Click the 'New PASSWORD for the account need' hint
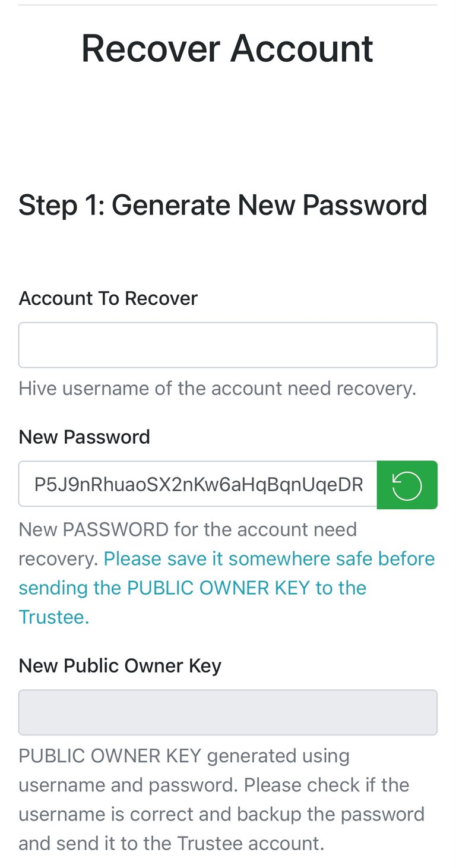The width and height of the screenshot is (456, 868). click(188, 529)
